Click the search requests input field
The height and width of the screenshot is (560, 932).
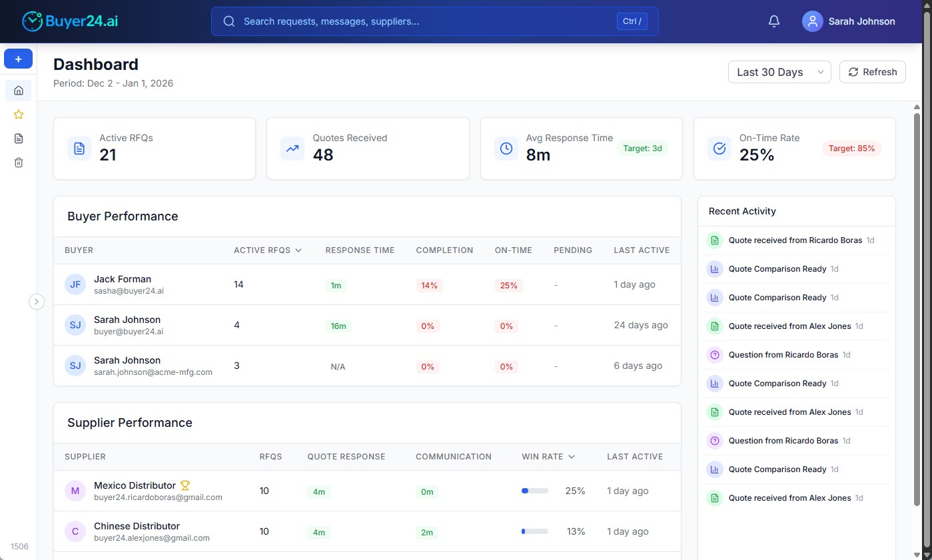tap(433, 21)
